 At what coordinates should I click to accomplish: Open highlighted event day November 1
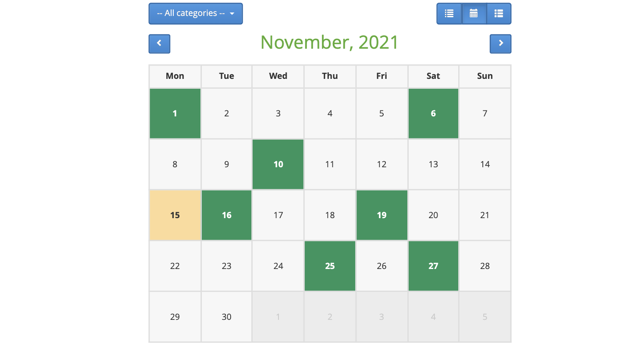175,113
